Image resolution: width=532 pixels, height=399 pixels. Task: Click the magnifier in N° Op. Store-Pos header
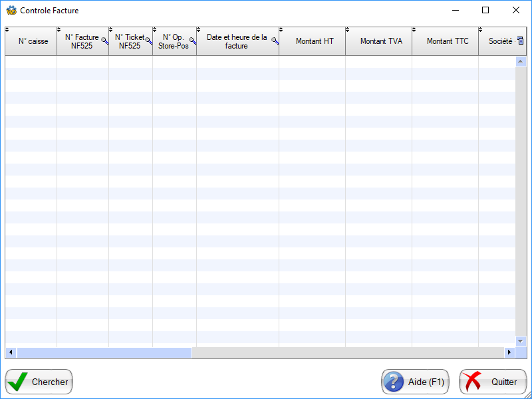click(x=193, y=41)
